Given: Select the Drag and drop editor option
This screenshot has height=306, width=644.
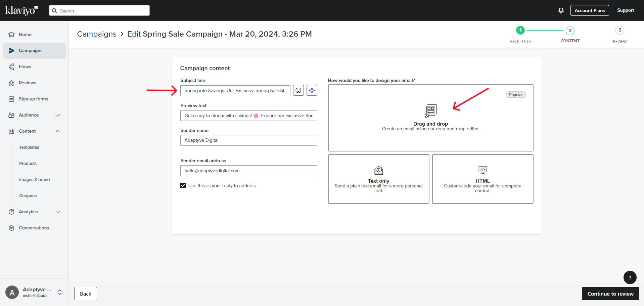Looking at the screenshot, I should 430,118.
